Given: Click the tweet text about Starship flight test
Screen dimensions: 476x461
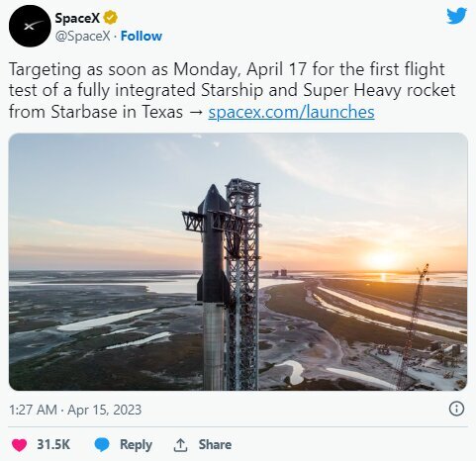Looking at the screenshot, I should pos(233,90).
